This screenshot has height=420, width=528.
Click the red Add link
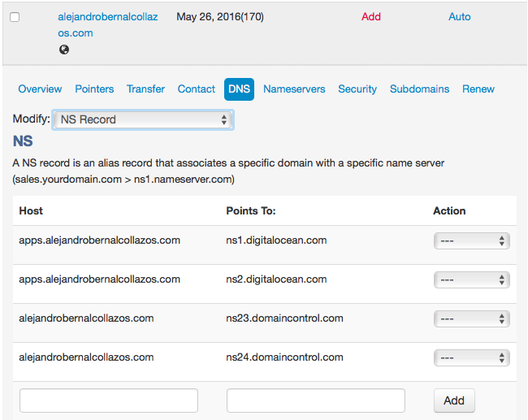pyautogui.click(x=371, y=16)
